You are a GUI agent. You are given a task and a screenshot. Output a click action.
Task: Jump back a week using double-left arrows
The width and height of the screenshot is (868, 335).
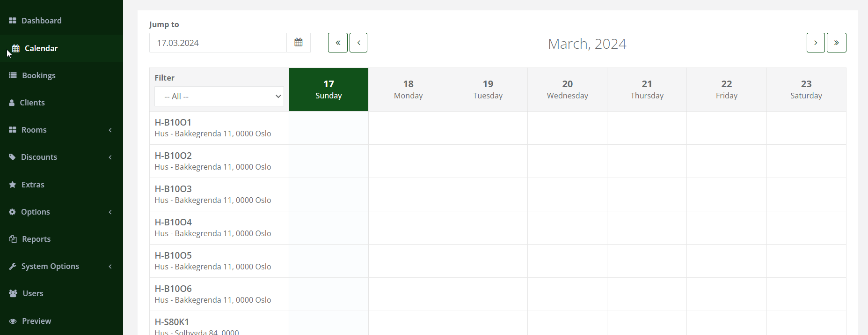(337, 43)
